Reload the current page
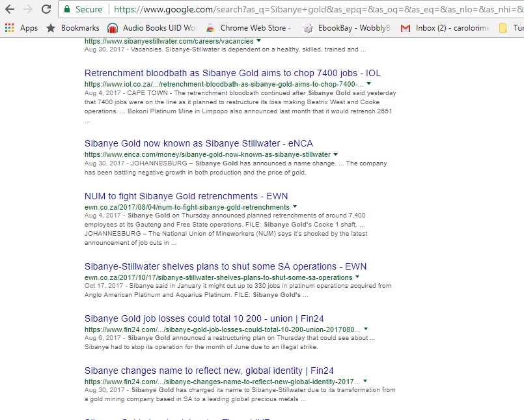Screen dimensions: 524x420 click(x=46, y=9)
